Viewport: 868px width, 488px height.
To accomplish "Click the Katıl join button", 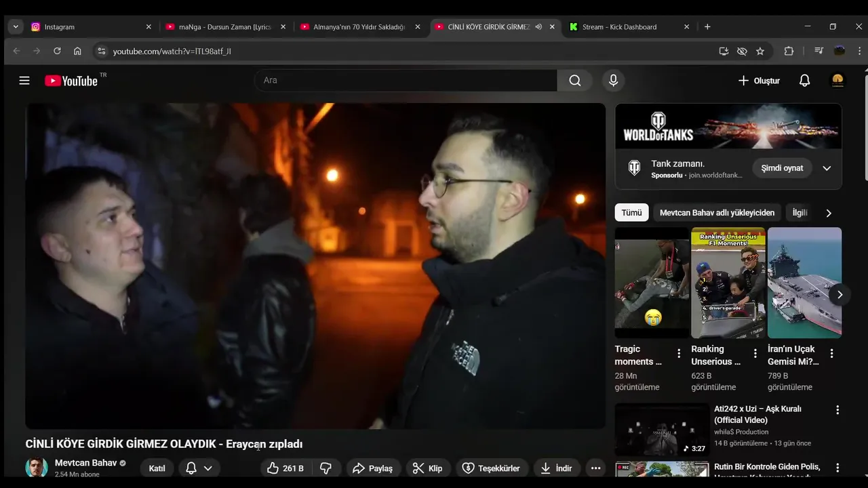I will [x=157, y=468].
